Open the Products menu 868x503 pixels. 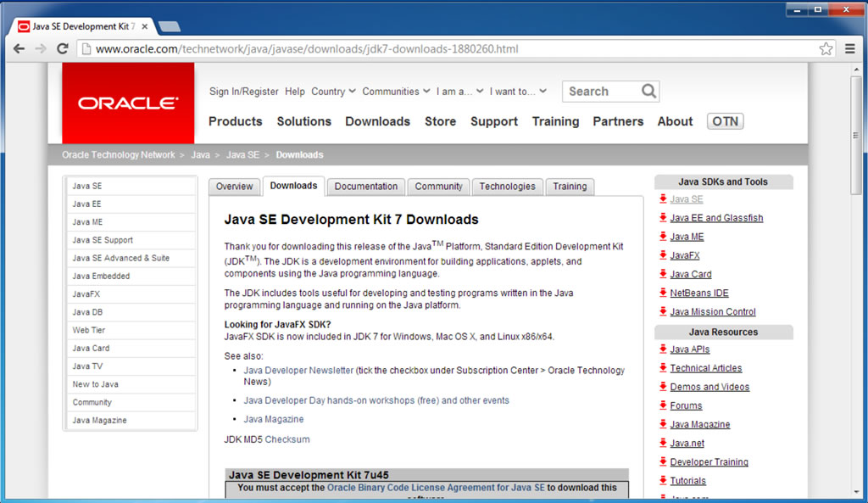[x=236, y=121]
